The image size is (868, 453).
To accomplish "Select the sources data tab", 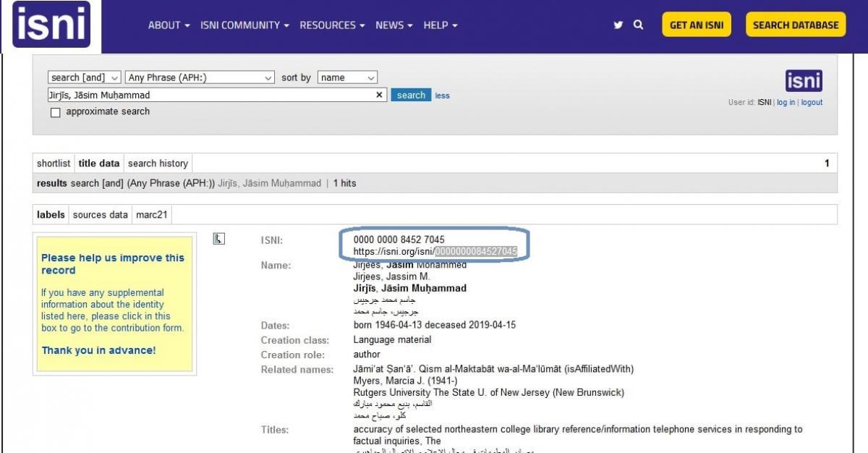I will pos(101,215).
